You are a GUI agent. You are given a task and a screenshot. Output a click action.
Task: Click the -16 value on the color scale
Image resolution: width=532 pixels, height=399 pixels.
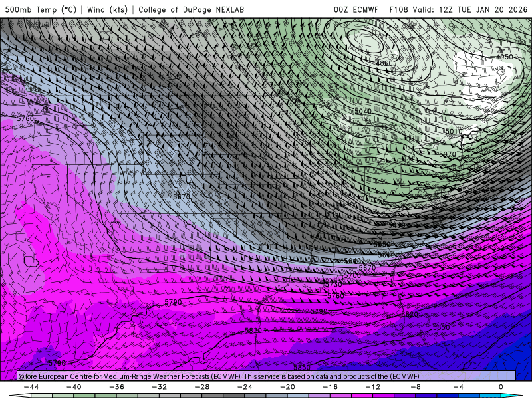pos(331,387)
